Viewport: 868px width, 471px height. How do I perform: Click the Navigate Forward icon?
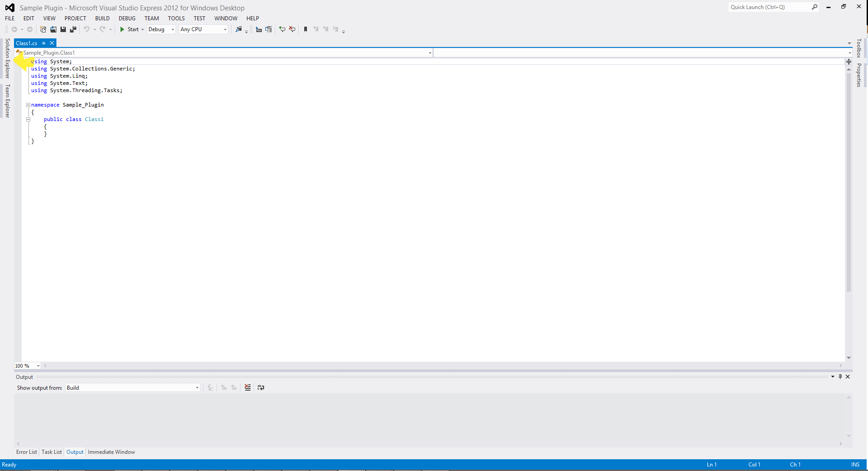pos(30,29)
